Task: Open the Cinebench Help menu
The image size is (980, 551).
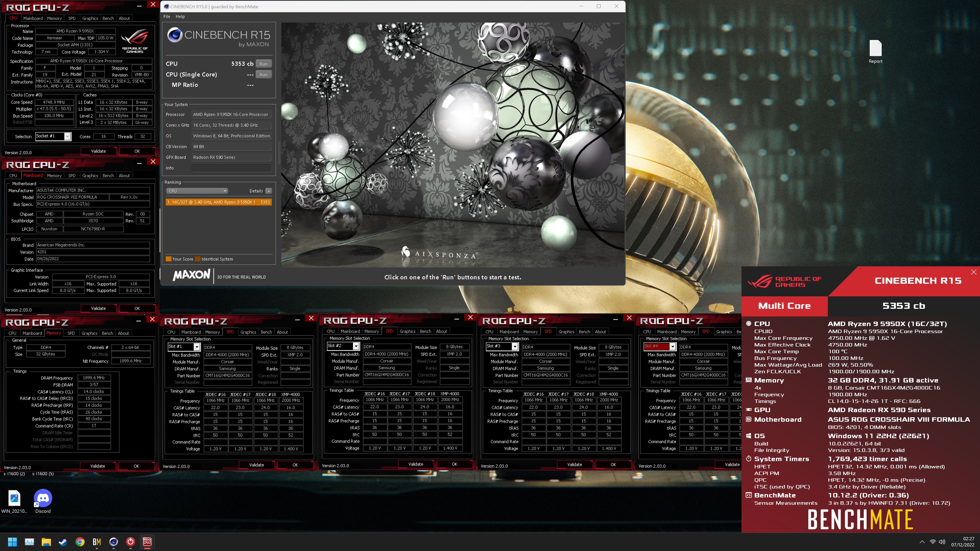Action: point(180,16)
